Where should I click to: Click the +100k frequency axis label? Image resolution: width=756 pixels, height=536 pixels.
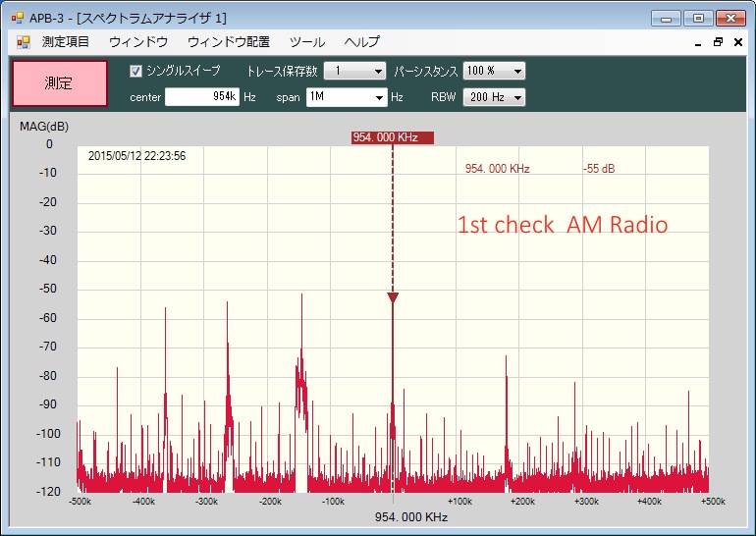tap(459, 502)
